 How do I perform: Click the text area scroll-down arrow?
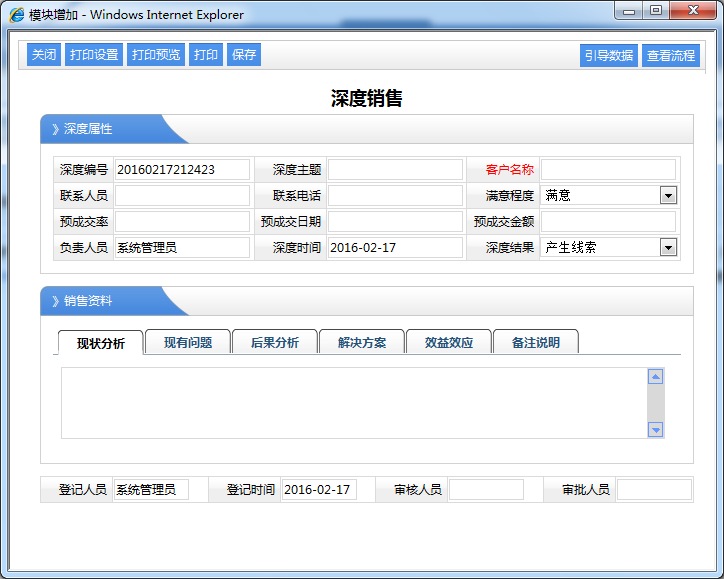coord(656,429)
